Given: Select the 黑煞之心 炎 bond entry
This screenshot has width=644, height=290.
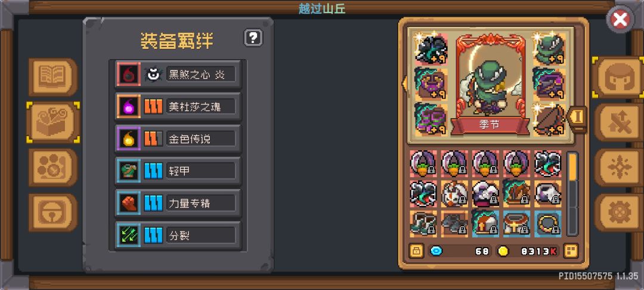Looking at the screenshot, I should pos(178,75).
